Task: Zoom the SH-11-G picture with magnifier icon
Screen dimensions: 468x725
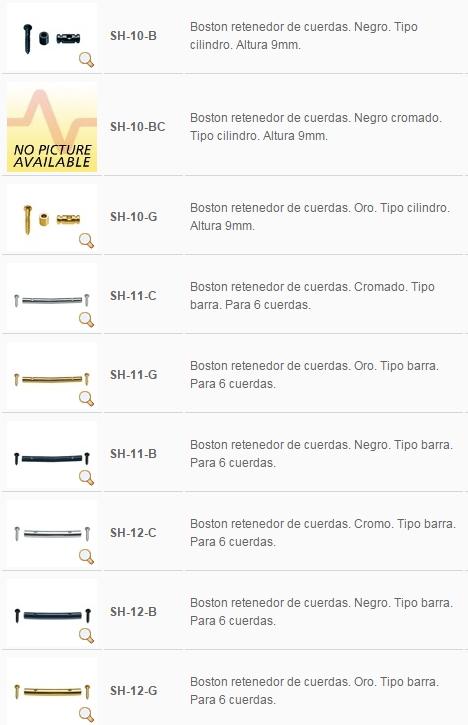Action: (86, 399)
